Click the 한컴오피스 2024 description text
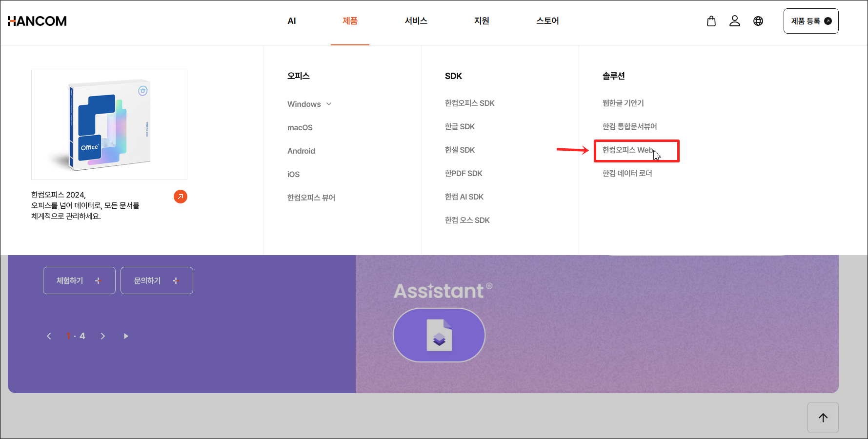The image size is (868, 439). [85, 205]
